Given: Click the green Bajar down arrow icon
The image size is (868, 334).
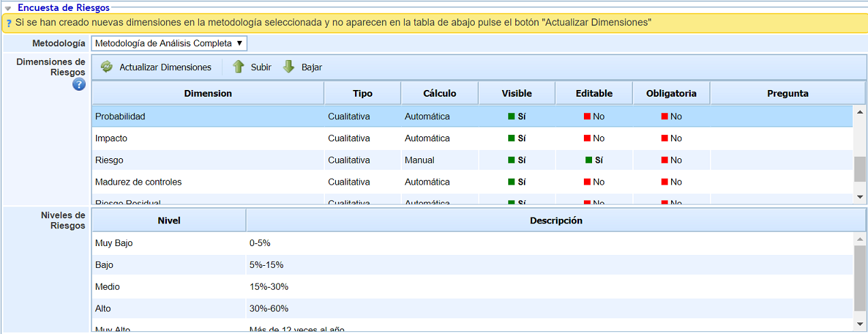Looking at the screenshot, I should pos(289,67).
